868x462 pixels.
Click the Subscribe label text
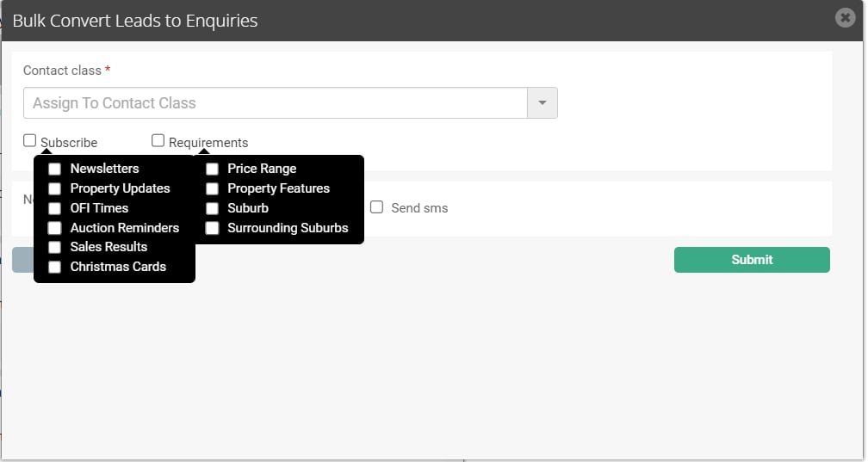pos(69,143)
